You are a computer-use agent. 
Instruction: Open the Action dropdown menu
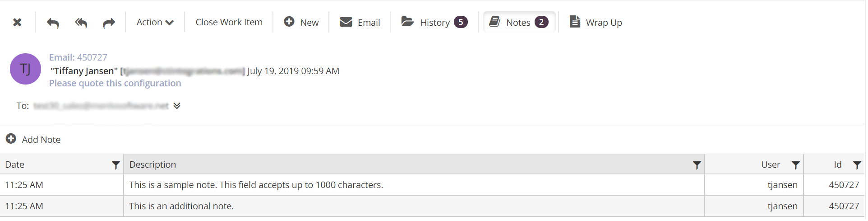[155, 22]
